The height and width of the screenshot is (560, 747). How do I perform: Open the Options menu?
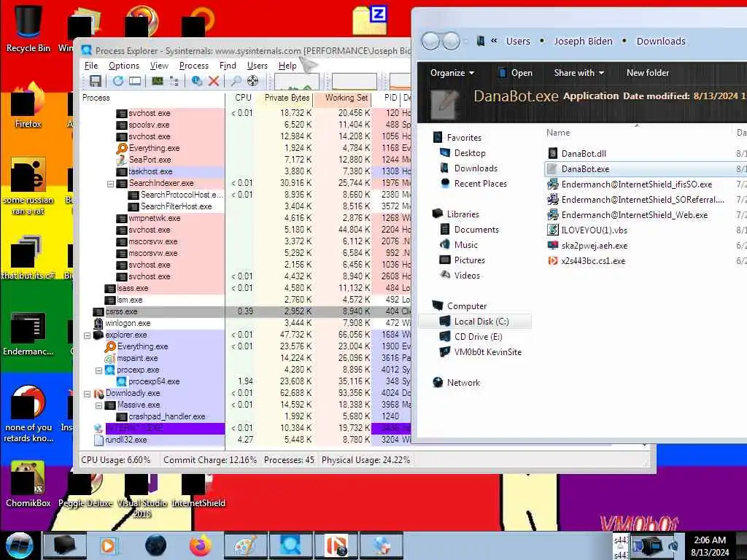click(x=124, y=66)
